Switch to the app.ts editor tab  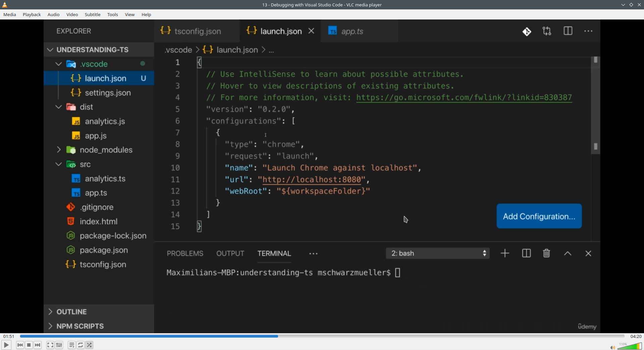point(359,31)
